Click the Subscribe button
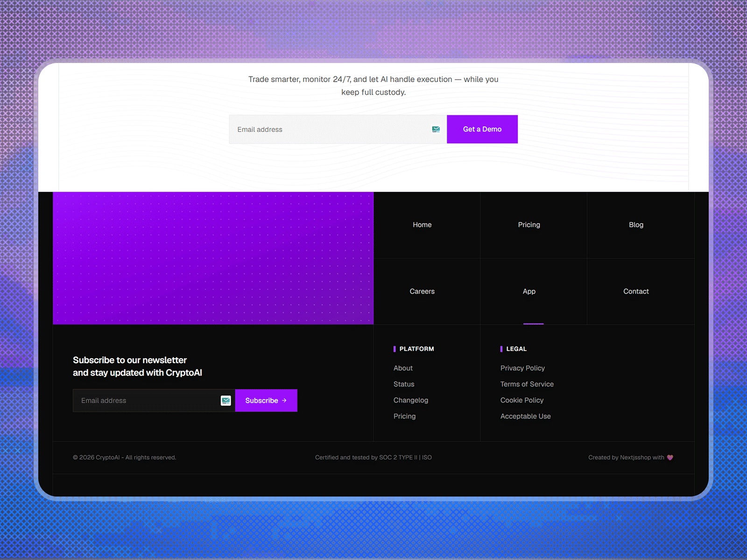Image resolution: width=747 pixels, height=560 pixels. click(x=266, y=400)
